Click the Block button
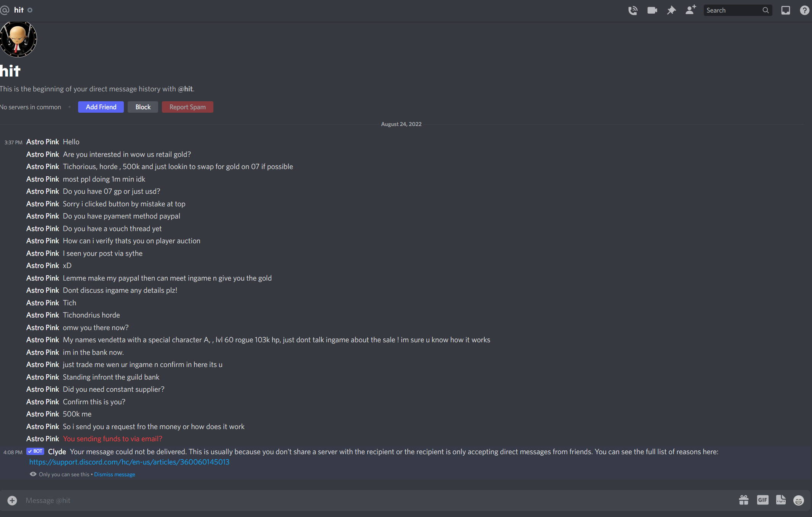 [143, 107]
